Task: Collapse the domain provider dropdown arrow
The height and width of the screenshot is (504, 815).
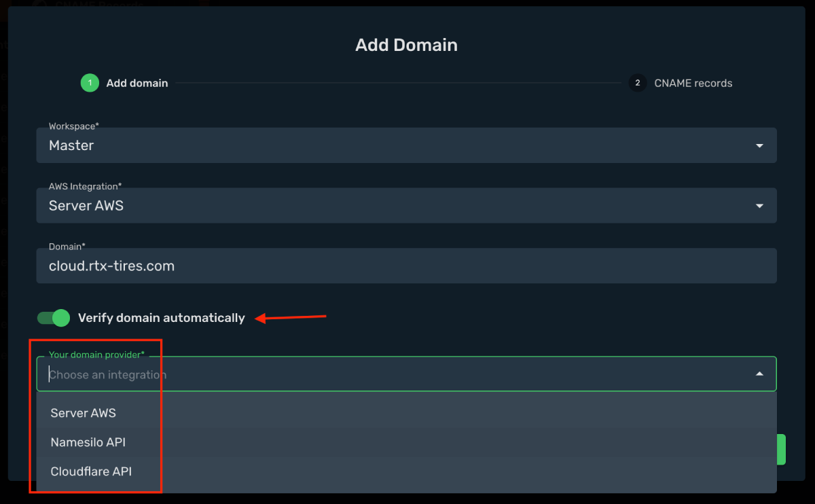Action: point(759,374)
